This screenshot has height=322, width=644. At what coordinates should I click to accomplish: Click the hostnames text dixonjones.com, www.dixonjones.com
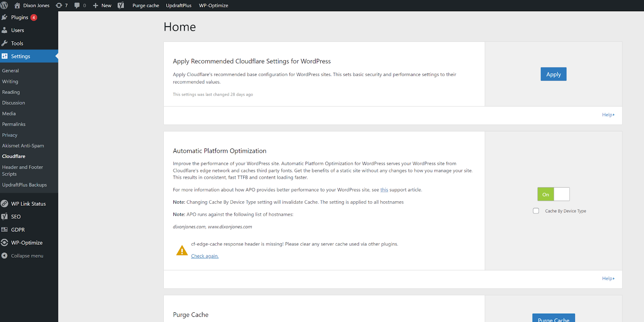(x=213, y=227)
